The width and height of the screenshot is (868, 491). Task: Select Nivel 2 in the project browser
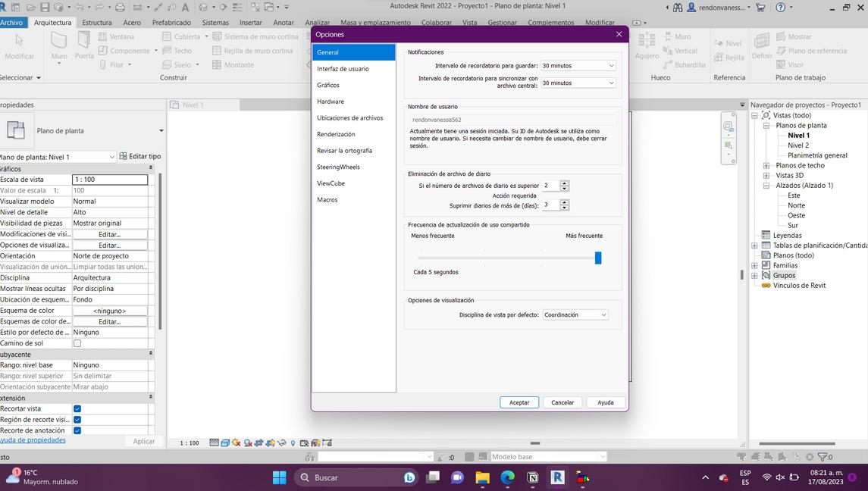coord(798,145)
